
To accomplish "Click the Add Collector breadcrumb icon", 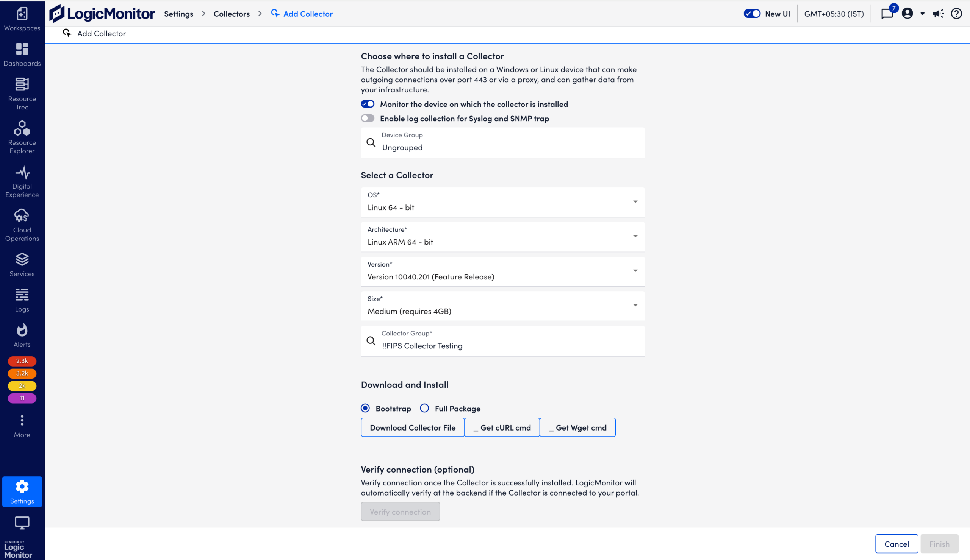I will pyautogui.click(x=275, y=14).
